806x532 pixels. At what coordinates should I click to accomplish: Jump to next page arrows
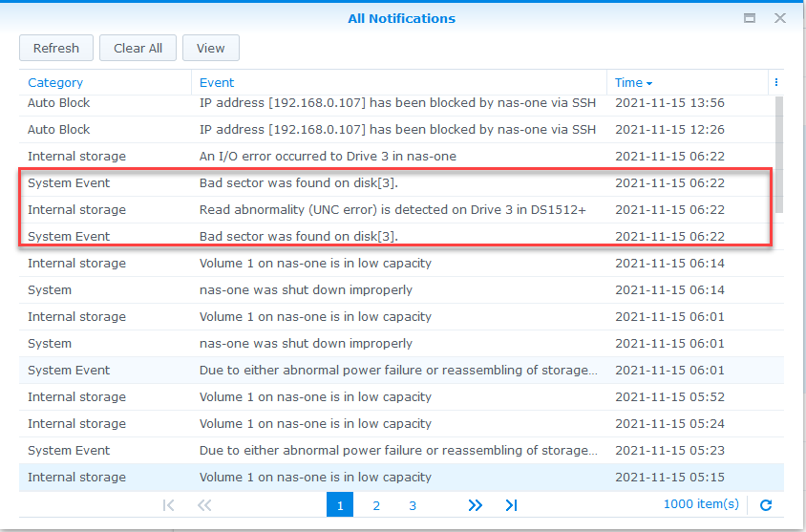[476, 505]
